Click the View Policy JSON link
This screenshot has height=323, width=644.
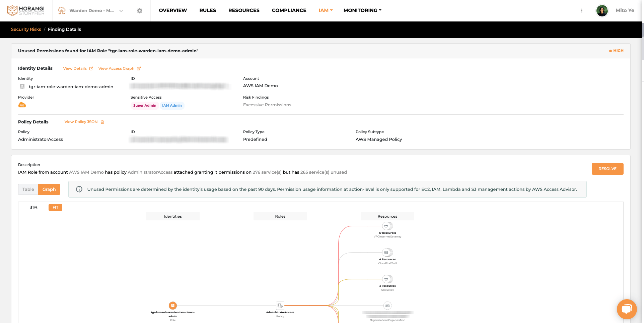(81, 122)
